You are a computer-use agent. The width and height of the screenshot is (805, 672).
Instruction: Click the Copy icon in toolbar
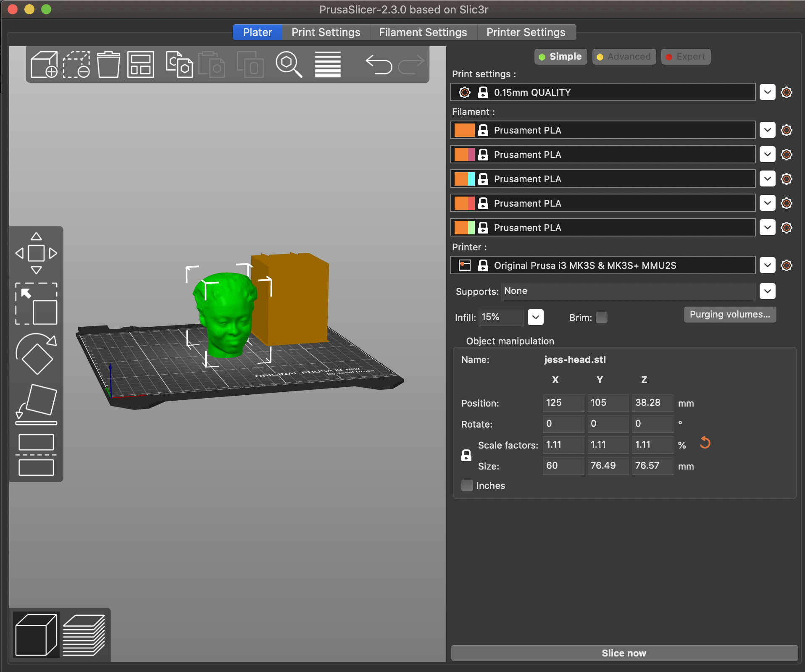[179, 64]
